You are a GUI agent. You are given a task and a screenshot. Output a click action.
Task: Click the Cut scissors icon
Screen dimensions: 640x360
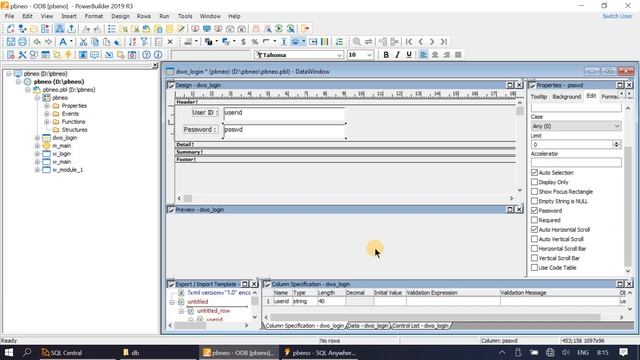83,42
